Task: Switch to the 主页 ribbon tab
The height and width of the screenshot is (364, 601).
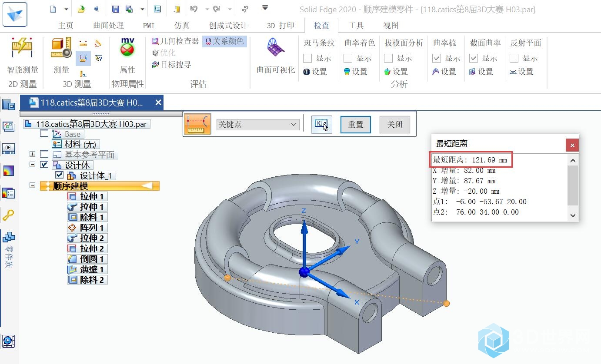Action: (x=66, y=26)
